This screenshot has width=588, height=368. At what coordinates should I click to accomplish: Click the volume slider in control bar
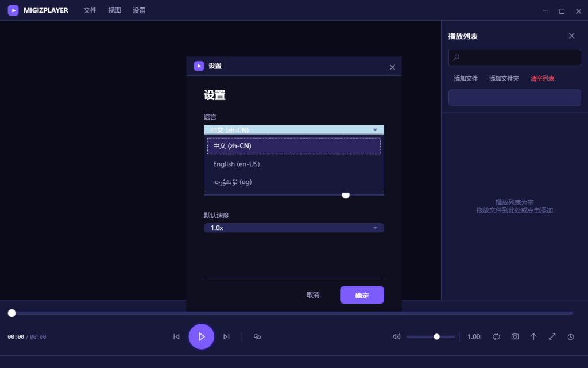[x=431, y=337]
